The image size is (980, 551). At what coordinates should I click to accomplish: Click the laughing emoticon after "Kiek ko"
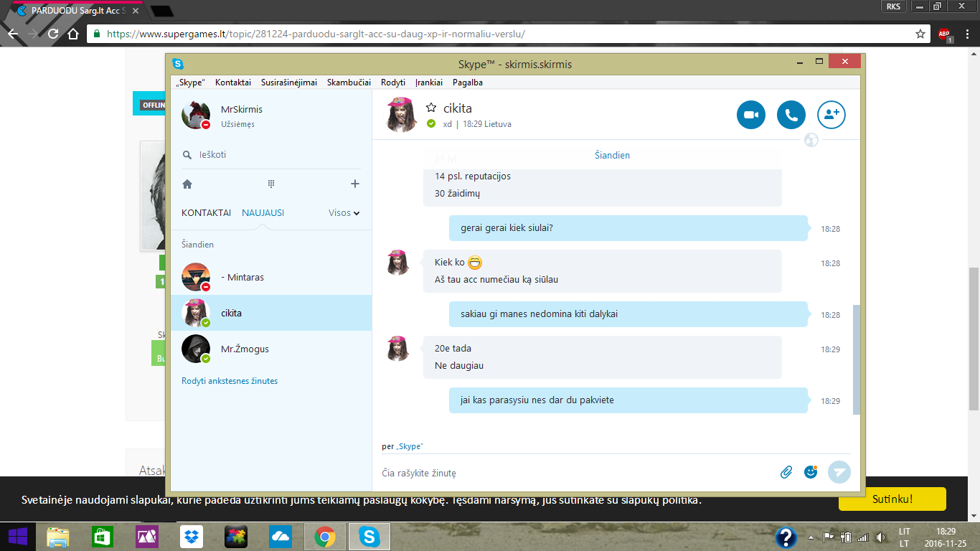click(475, 263)
